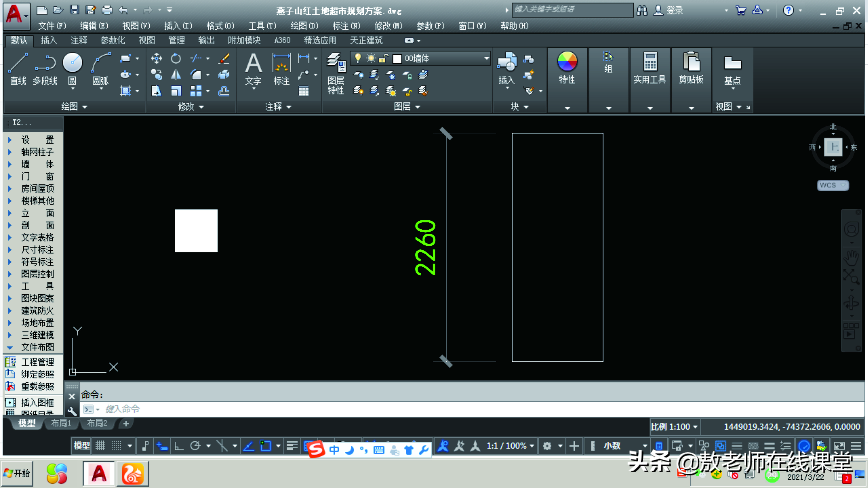Image resolution: width=868 pixels, height=488 pixels.
Task: Toggle layer lock padlock icon
Action: [383, 58]
